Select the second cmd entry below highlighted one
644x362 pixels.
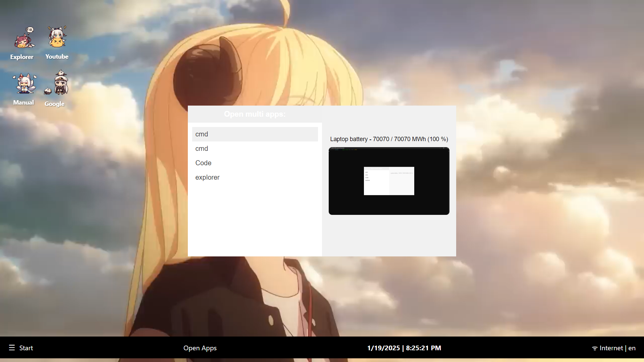[x=255, y=148]
